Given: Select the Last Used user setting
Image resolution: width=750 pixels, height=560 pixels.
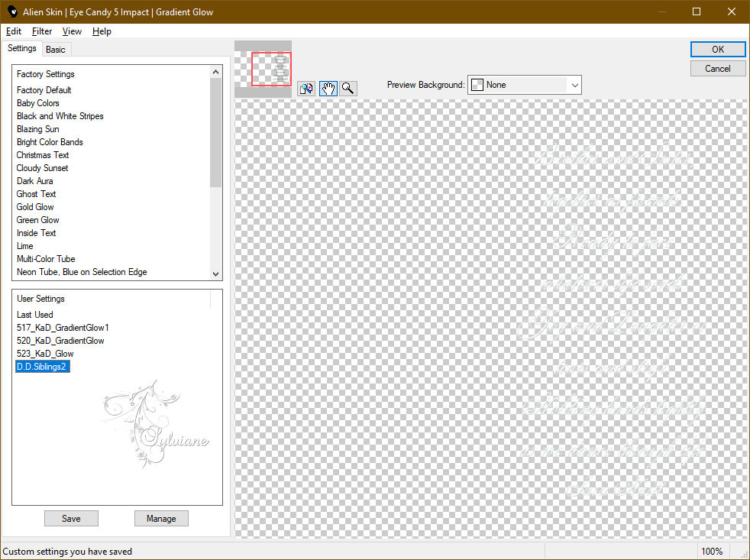Looking at the screenshot, I should (x=34, y=315).
